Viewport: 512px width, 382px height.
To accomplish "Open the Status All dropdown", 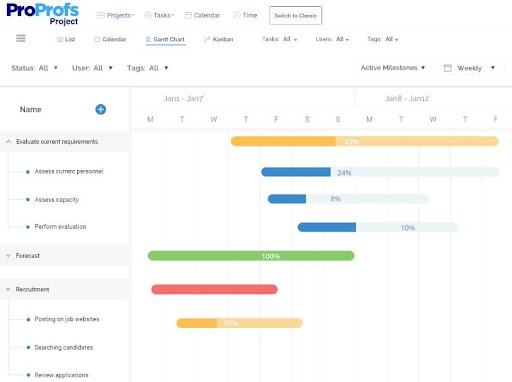I will tap(35, 68).
